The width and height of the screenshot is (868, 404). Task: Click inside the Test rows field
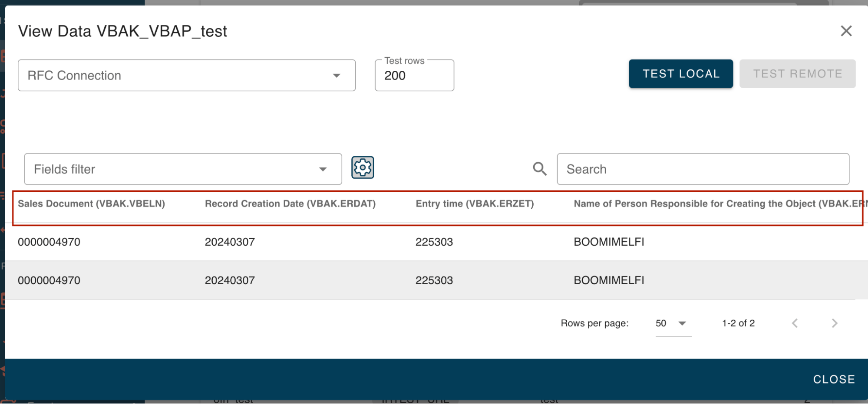[414, 75]
